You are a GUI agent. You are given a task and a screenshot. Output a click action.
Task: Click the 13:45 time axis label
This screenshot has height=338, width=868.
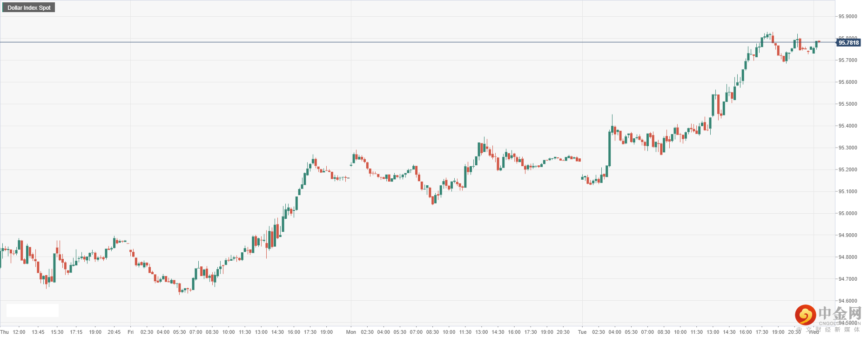point(38,332)
